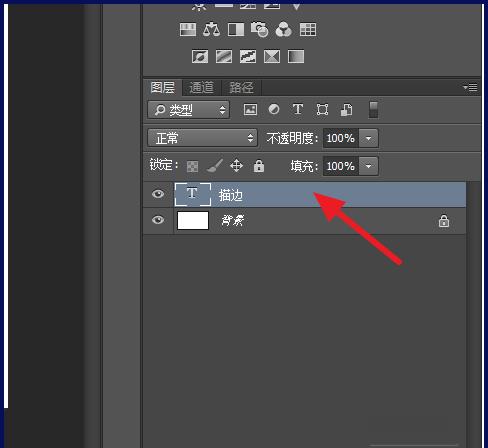Add a Black & White adjustment
The width and height of the screenshot is (488, 448).
point(236,29)
